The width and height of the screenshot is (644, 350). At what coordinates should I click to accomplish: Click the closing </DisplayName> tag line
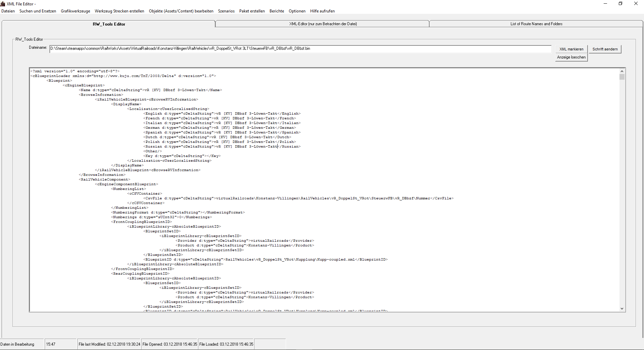pos(127,165)
